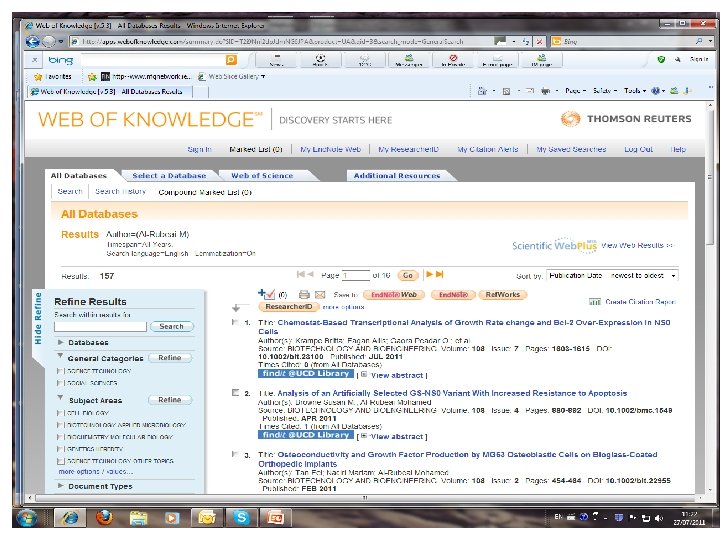Click the address bar stop X icon
This screenshot has width=720, height=540.
pos(540,41)
